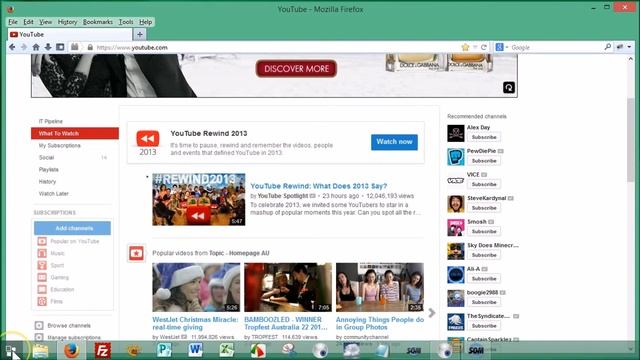Bookmark this page with the star icon

tap(465, 47)
